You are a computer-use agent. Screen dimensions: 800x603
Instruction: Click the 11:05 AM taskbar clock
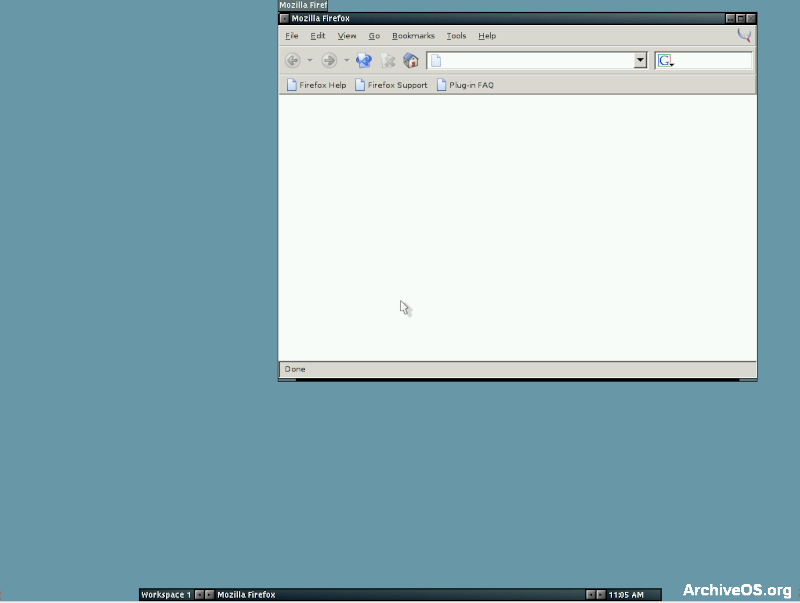pos(626,595)
